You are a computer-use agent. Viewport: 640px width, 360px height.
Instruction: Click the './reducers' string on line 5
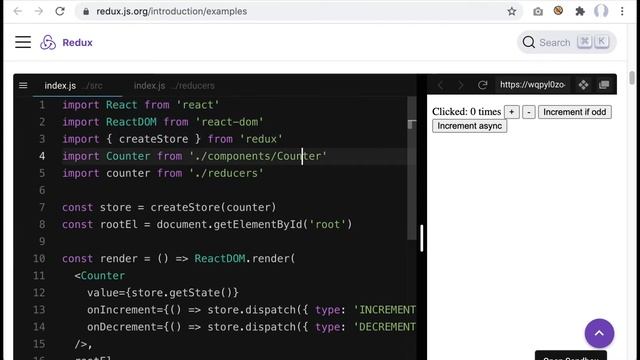point(227,173)
